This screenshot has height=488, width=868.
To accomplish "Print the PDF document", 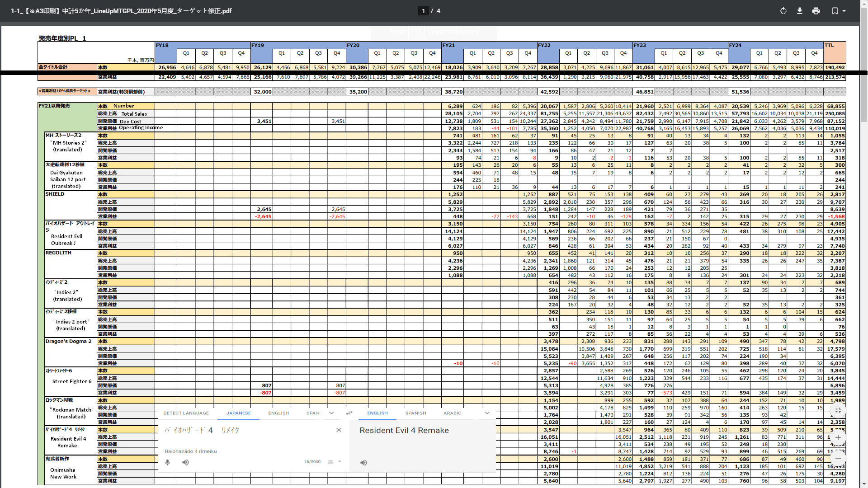I will click(816, 11).
